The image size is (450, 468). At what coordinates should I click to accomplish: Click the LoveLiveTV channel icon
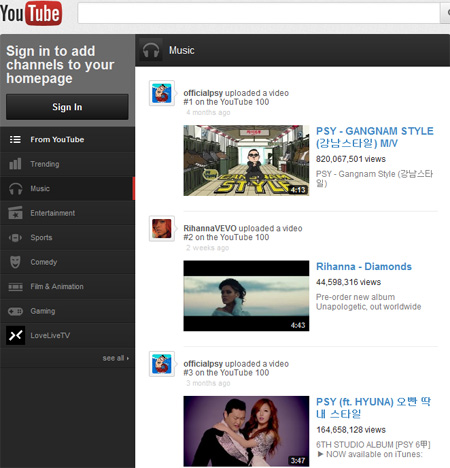(16, 335)
